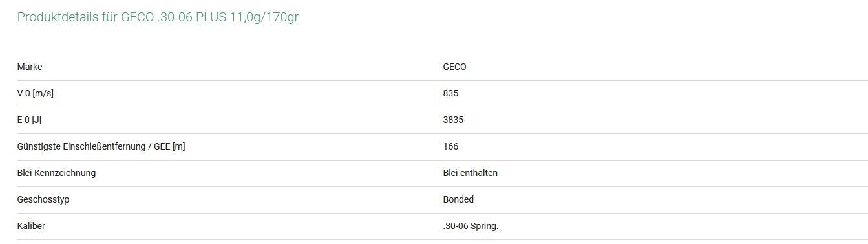The height and width of the screenshot is (244, 868).
Task: Click the Blei enthalten value
Action: [x=471, y=173]
